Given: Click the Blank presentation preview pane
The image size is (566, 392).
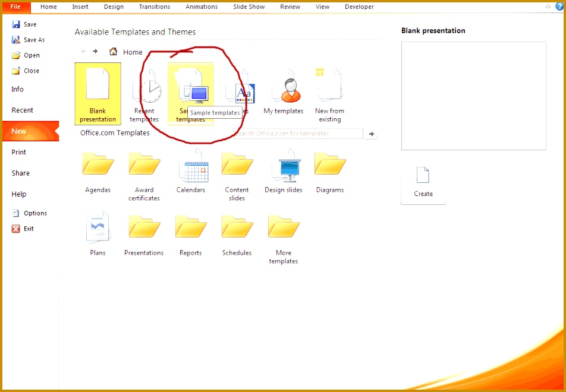Looking at the screenshot, I should 474,96.
